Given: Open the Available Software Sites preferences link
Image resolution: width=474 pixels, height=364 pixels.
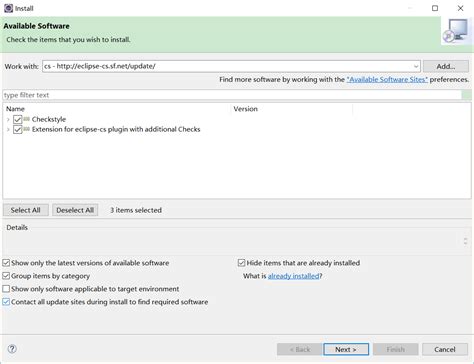Looking at the screenshot, I should coord(387,80).
